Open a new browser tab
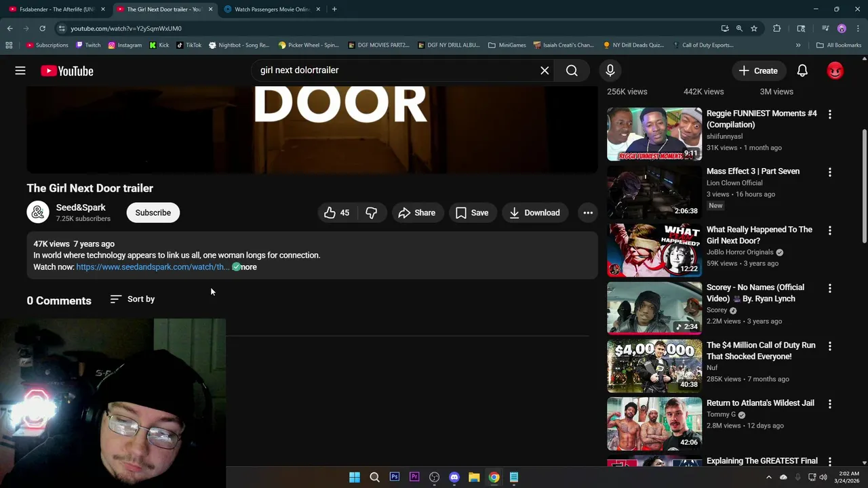The width and height of the screenshot is (868, 488). pyautogui.click(x=334, y=9)
